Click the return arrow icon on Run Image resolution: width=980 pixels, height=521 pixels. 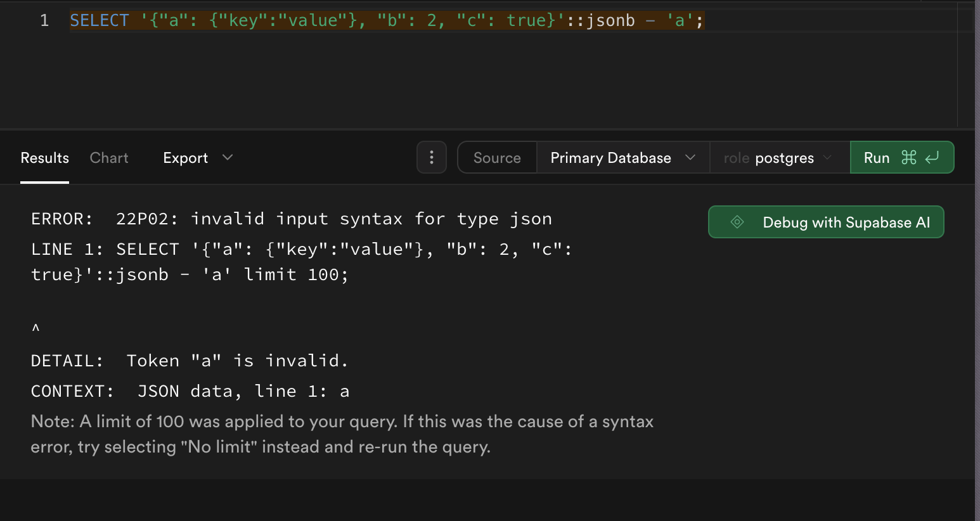tap(932, 157)
